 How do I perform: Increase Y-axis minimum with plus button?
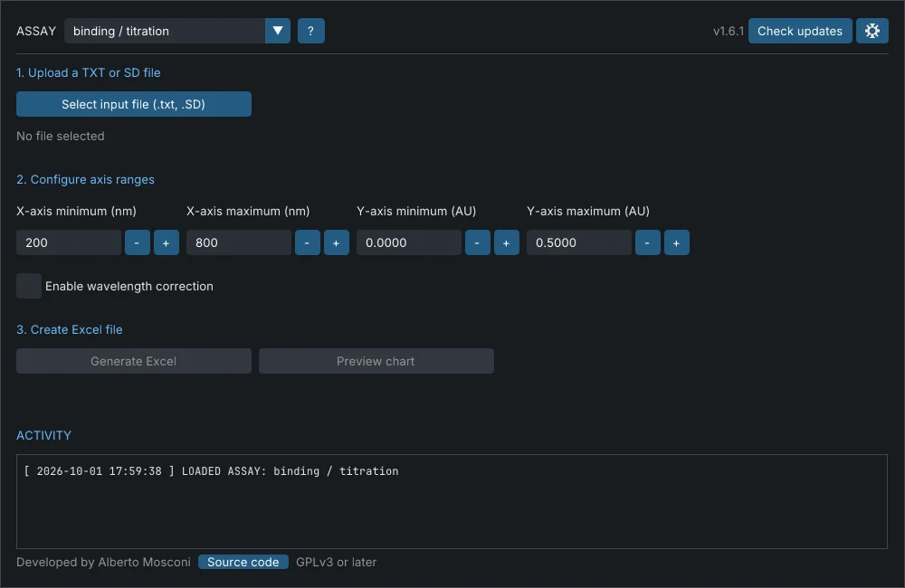click(507, 242)
